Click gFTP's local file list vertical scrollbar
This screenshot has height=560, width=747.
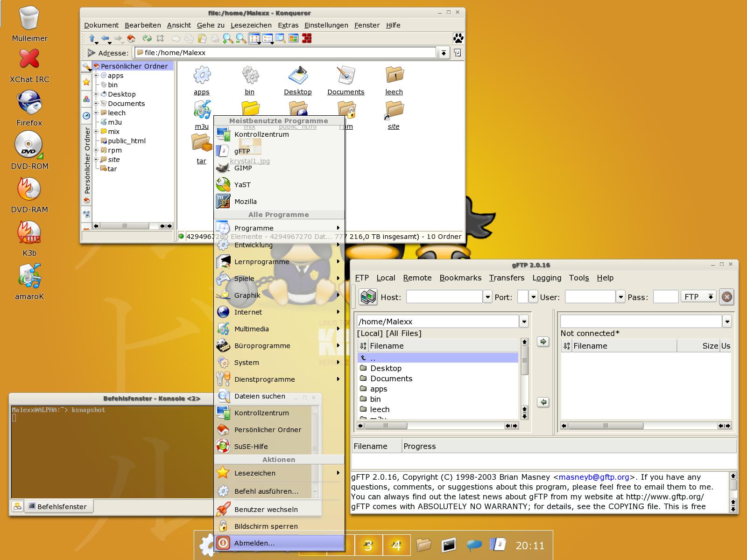524,379
